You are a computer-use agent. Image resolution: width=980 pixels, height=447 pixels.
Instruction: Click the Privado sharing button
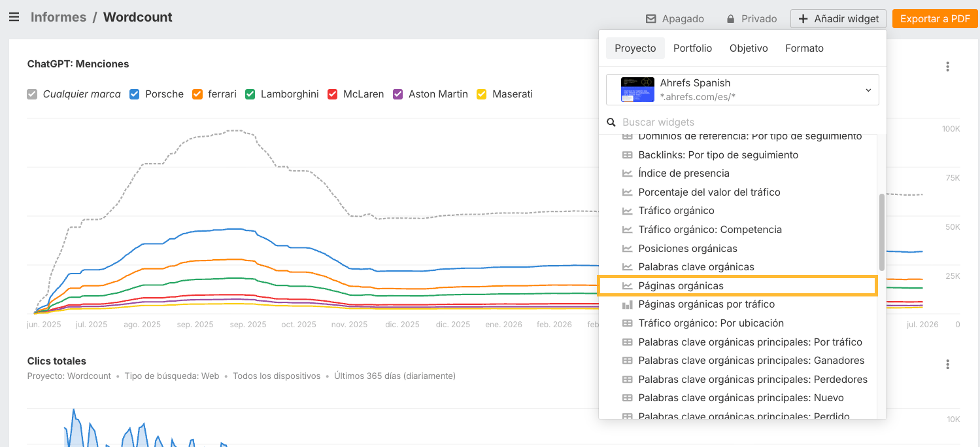point(752,19)
